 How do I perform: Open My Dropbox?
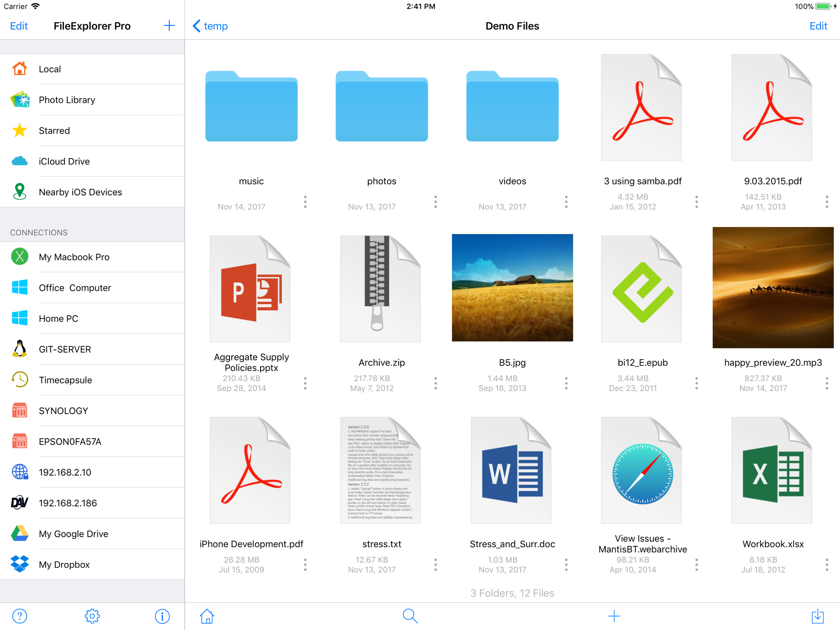click(x=92, y=565)
